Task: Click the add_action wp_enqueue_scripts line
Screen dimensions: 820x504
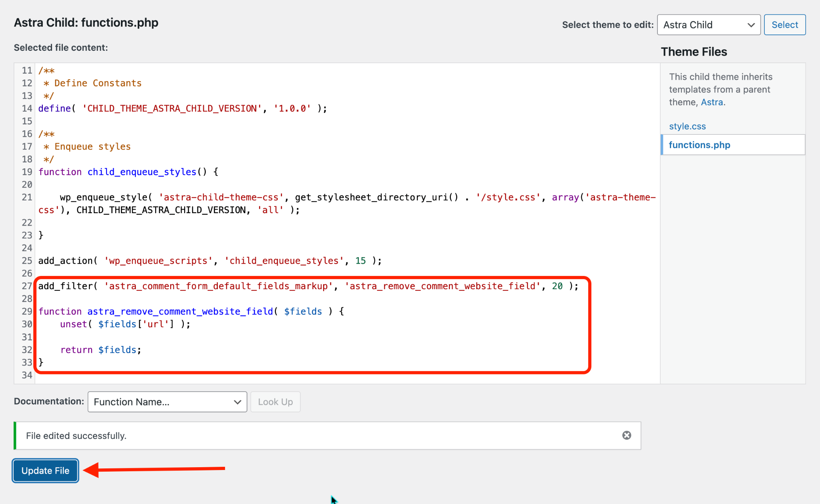Action: (x=210, y=261)
